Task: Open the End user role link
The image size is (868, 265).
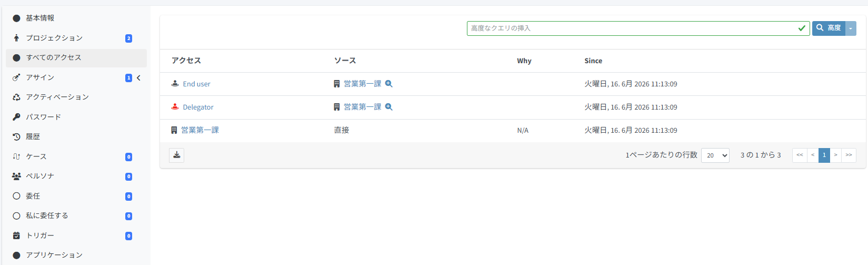Action: pyautogui.click(x=196, y=84)
